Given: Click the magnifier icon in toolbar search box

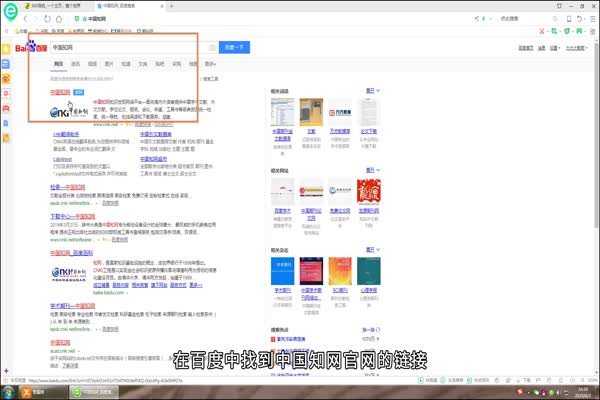Looking at the screenshot, I should click(555, 18).
